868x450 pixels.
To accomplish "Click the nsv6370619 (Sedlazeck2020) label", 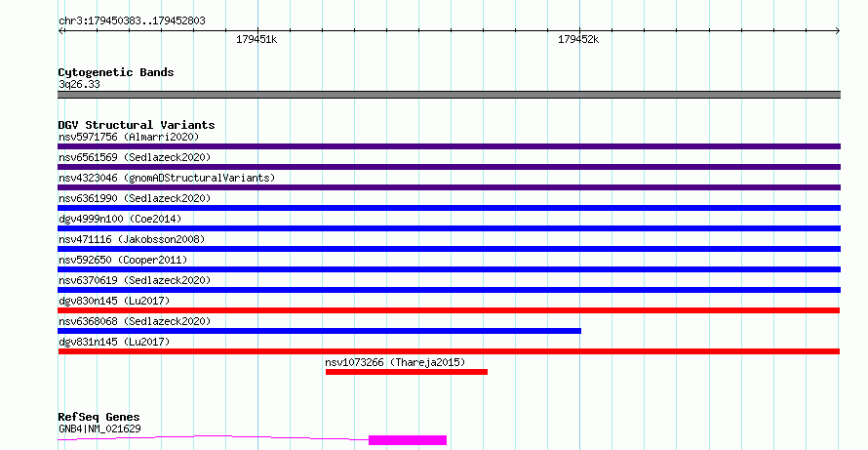I will click(135, 280).
